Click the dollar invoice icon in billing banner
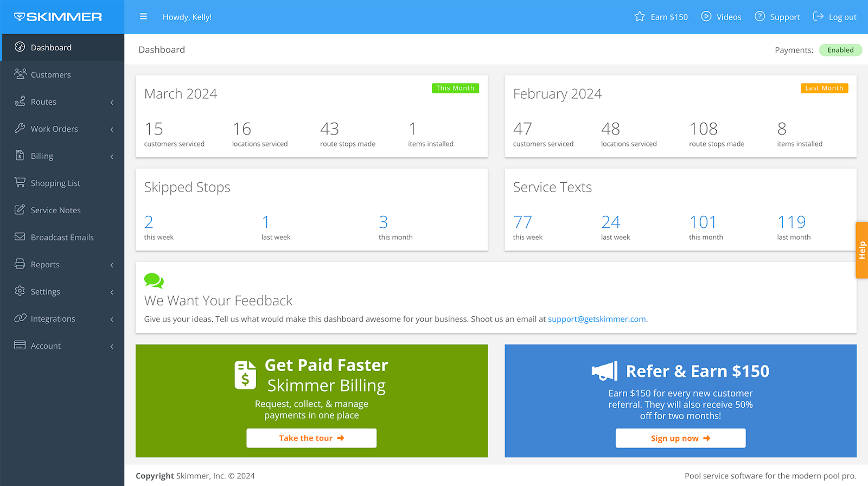This screenshot has width=868, height=486. [x=245, y=375]
